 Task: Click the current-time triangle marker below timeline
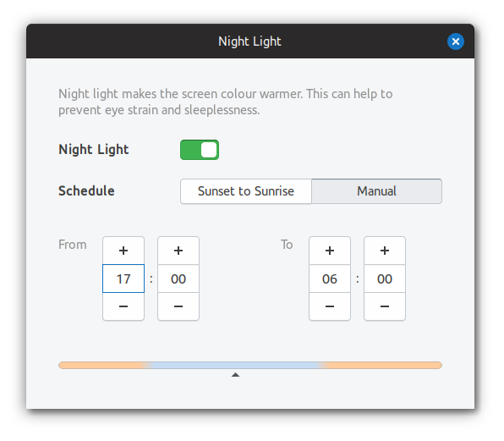[236, 375]
